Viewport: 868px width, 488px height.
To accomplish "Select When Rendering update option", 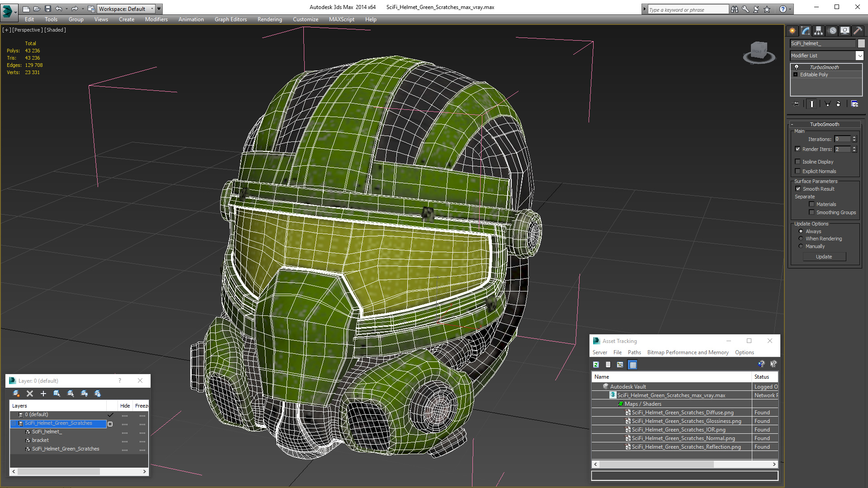I will (801, 239).
